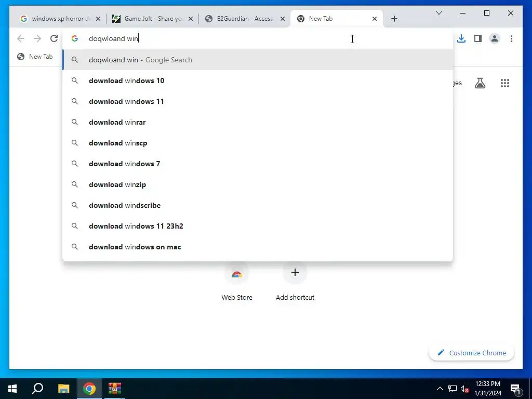The height and width of the screenshot is (399, 532).
Task: Select suggestion download windows 11
Action: 258,101
